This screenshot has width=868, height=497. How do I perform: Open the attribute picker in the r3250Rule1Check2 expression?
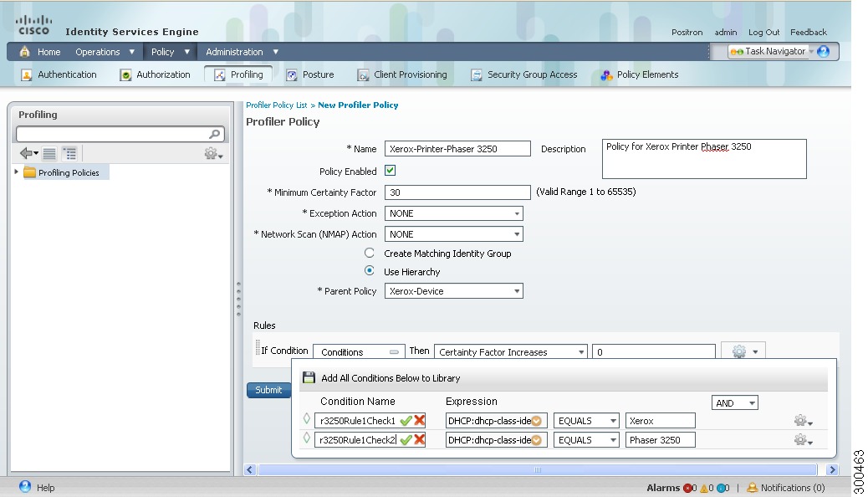pyautogui.click(x=536, y=440)
